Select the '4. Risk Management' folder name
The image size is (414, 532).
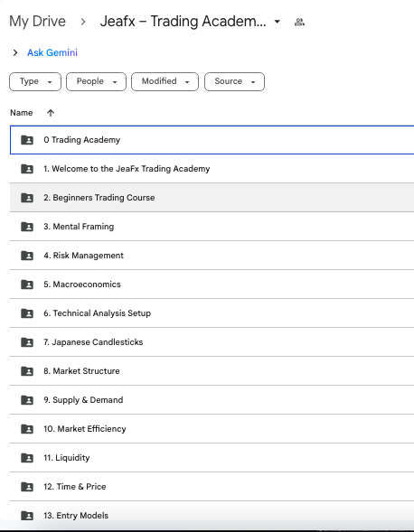[83, 256]
